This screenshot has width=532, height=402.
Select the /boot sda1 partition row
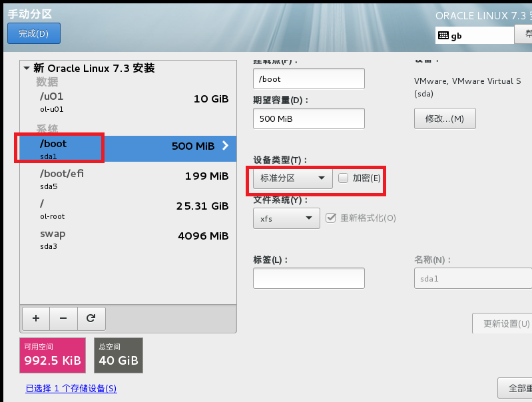[129, 149]
